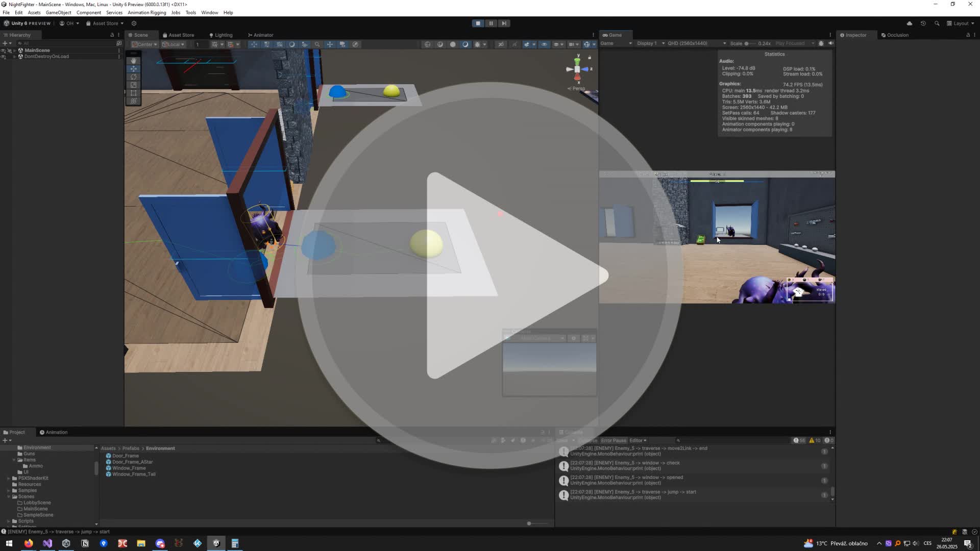Toggle scene visibility eye in Scene toolbar

[544, 44]
